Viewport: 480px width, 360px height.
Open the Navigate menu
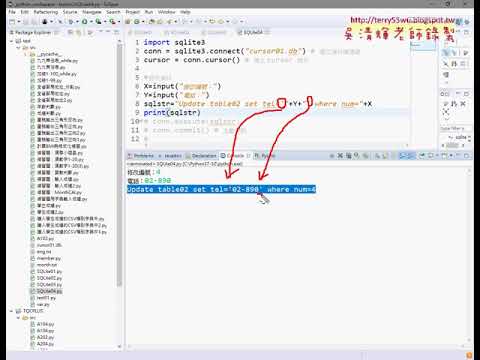(x=92, y=12)
